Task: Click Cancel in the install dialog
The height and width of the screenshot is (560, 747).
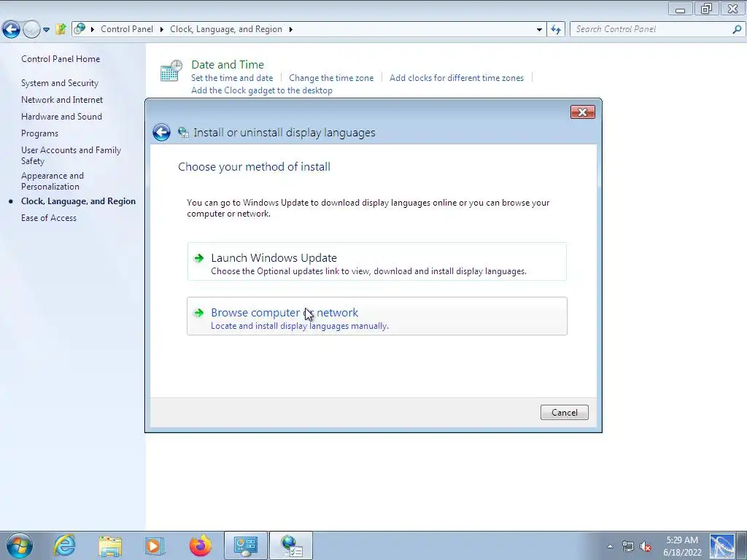Action: [x=564, y=413]
